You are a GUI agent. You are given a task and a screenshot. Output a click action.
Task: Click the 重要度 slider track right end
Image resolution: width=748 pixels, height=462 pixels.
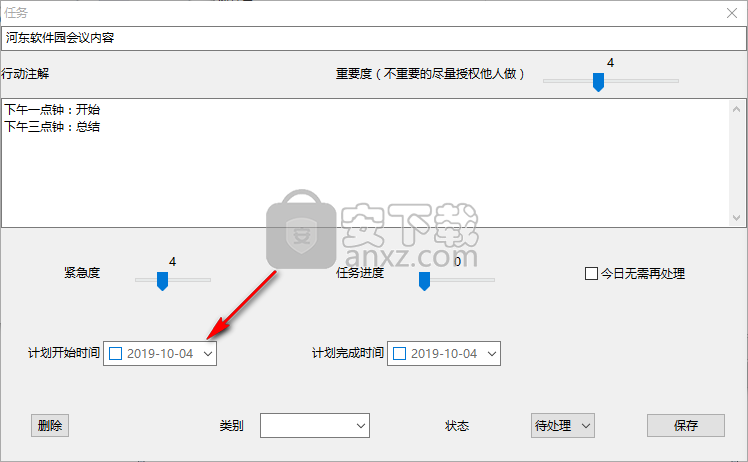pos(676,81)
